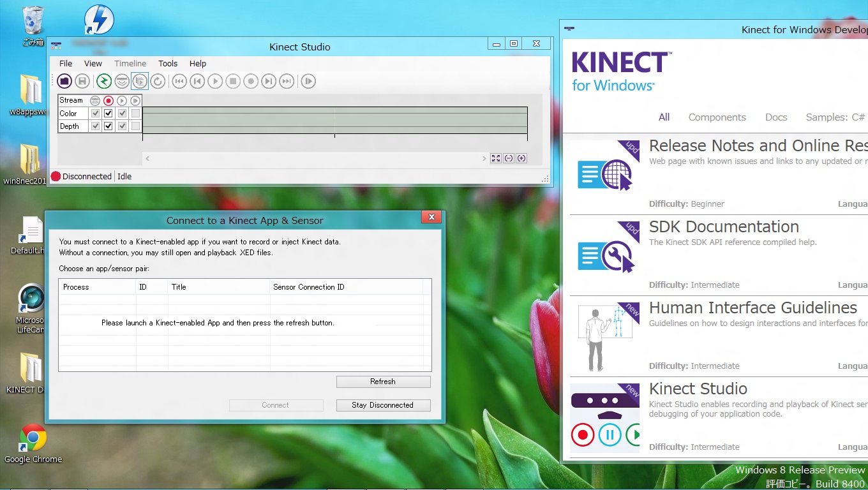Click the last play-with-bar icon in the main toolbar
This screenshot has height=490, width=868.
coord(309,81)
